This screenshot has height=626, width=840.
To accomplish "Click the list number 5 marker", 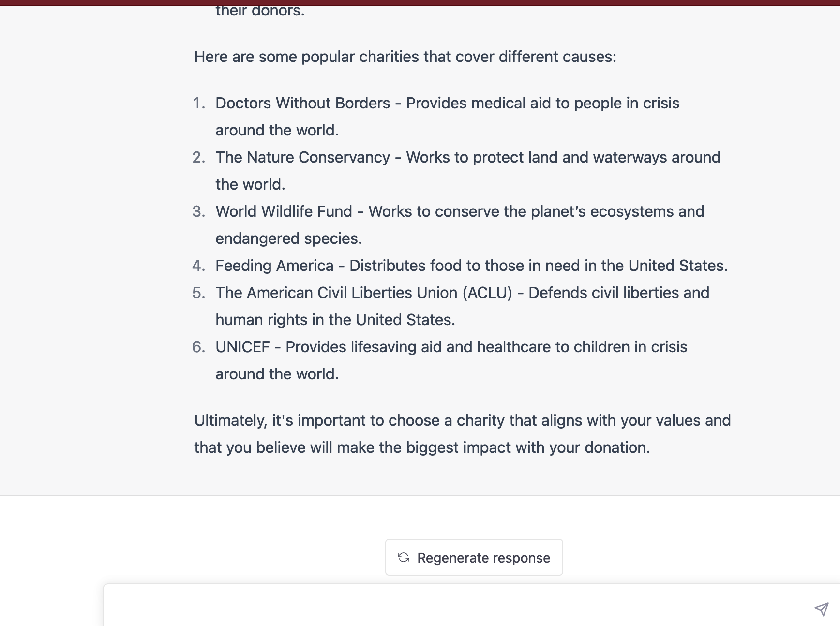I will (x=199, y=293).
